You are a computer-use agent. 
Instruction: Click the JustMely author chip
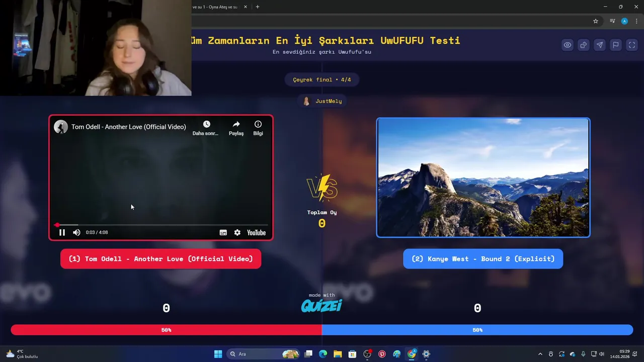[x=322, y=101]
